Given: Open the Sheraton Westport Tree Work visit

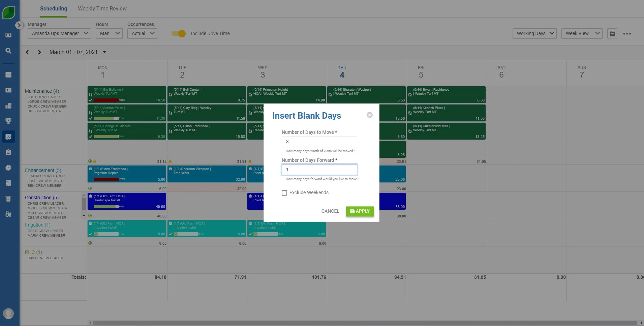Looking at the screenshot, I should (207, 174).
